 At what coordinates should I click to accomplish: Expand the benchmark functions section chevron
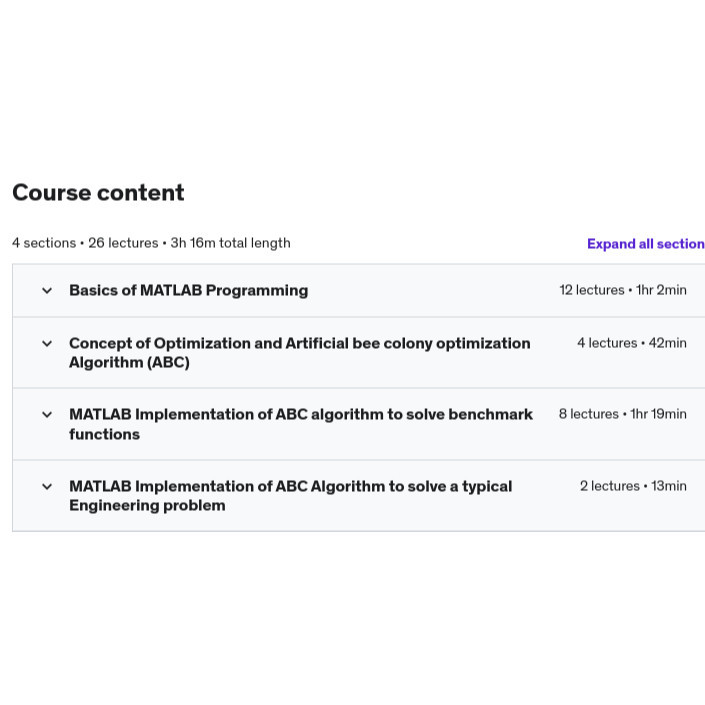(47, 415)
